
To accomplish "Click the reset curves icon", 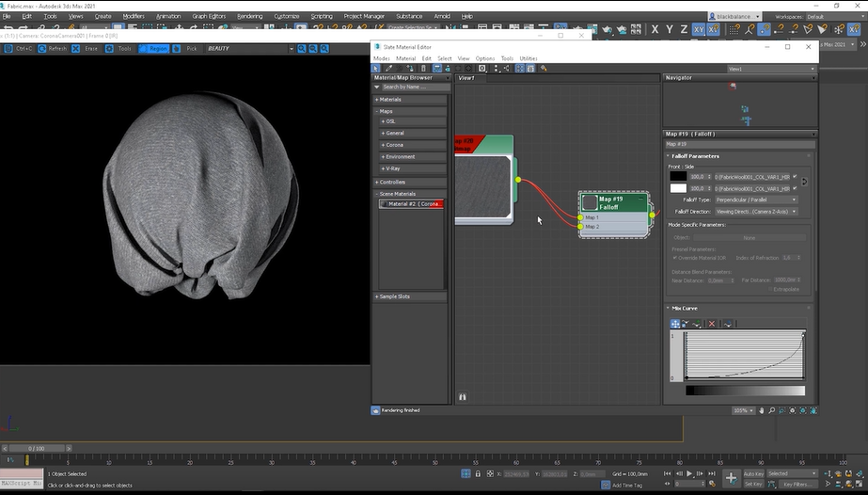I will (727, 324).
